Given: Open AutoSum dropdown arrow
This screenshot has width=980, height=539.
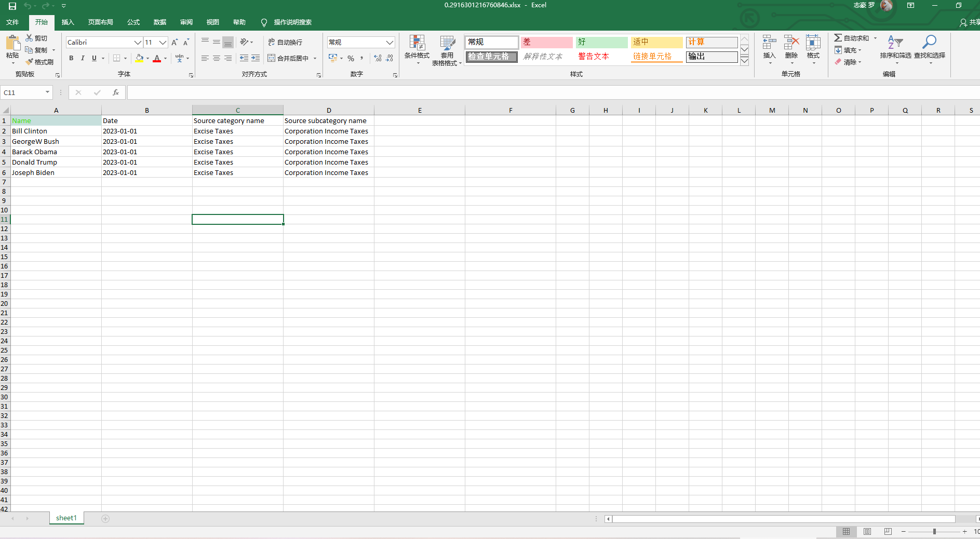Looking at the screenshot, I should (875, 38).
